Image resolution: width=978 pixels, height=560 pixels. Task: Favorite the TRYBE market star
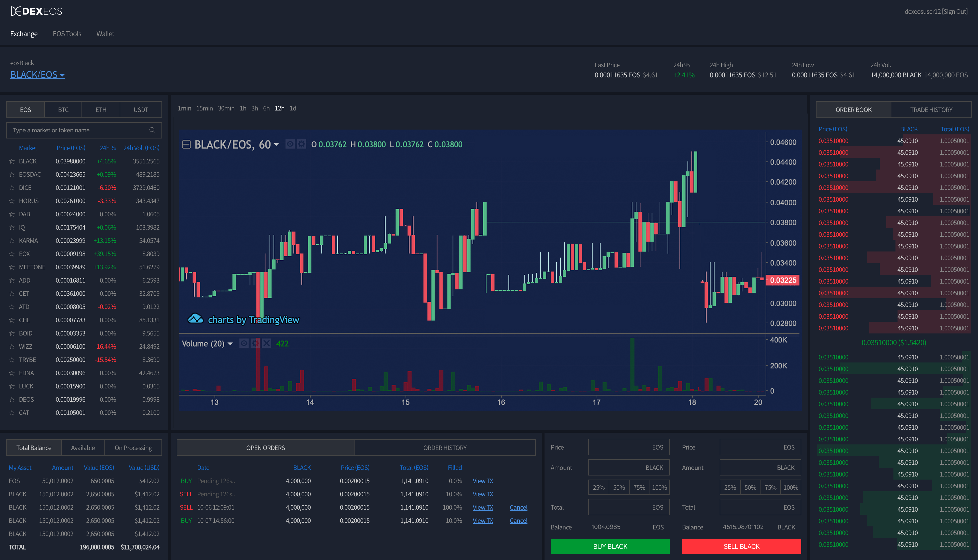point(12,360)
